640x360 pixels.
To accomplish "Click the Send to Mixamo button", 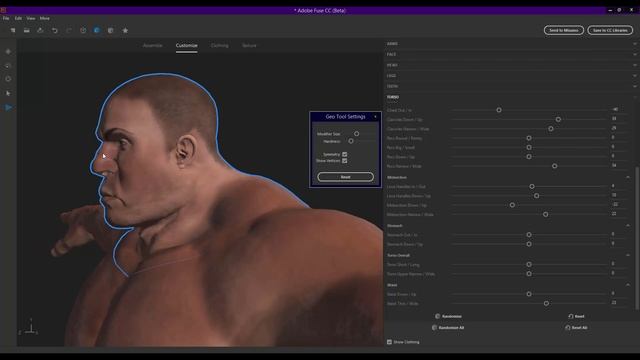I will point(564,30).
